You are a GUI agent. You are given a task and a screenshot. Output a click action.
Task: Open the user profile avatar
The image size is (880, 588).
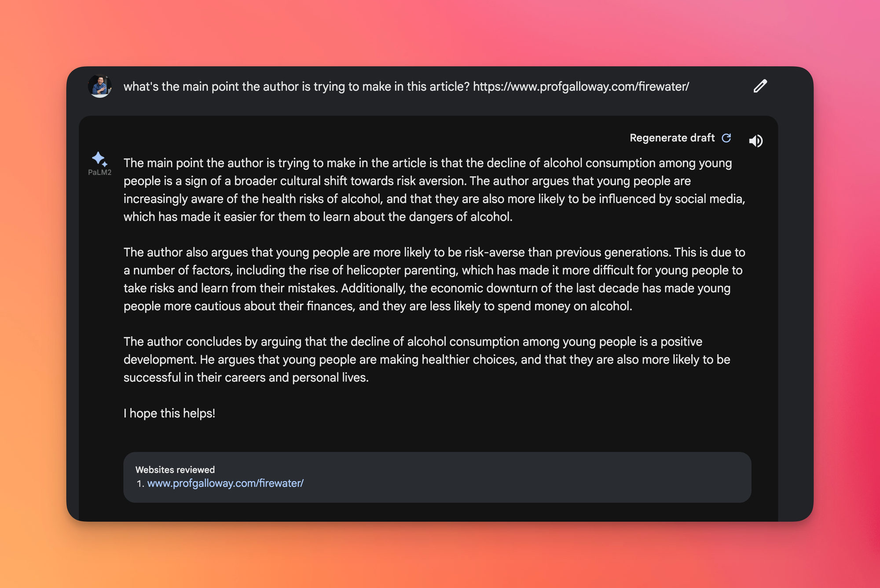(100, 86)
